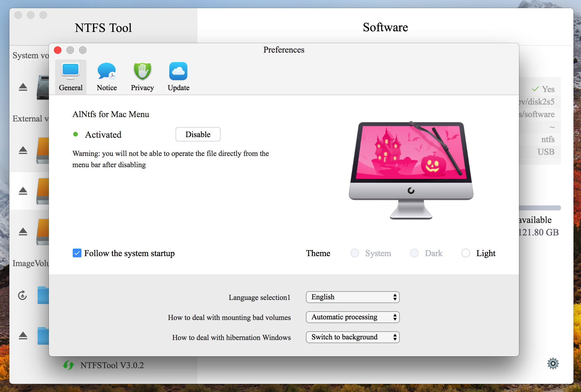
Task: Open the General preferences pane
Action: click(x=71, y=77)
